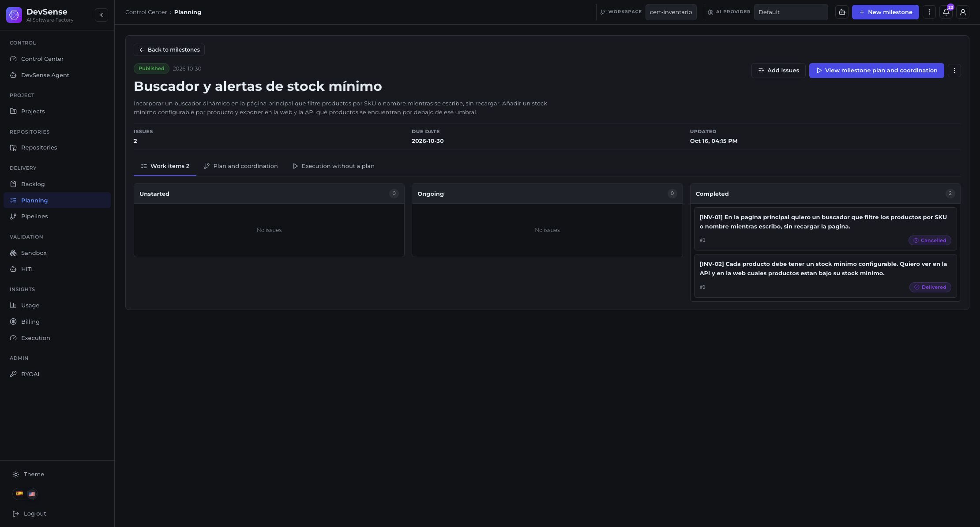
Task: Open the user profile icon
Action: click(963, 12)
